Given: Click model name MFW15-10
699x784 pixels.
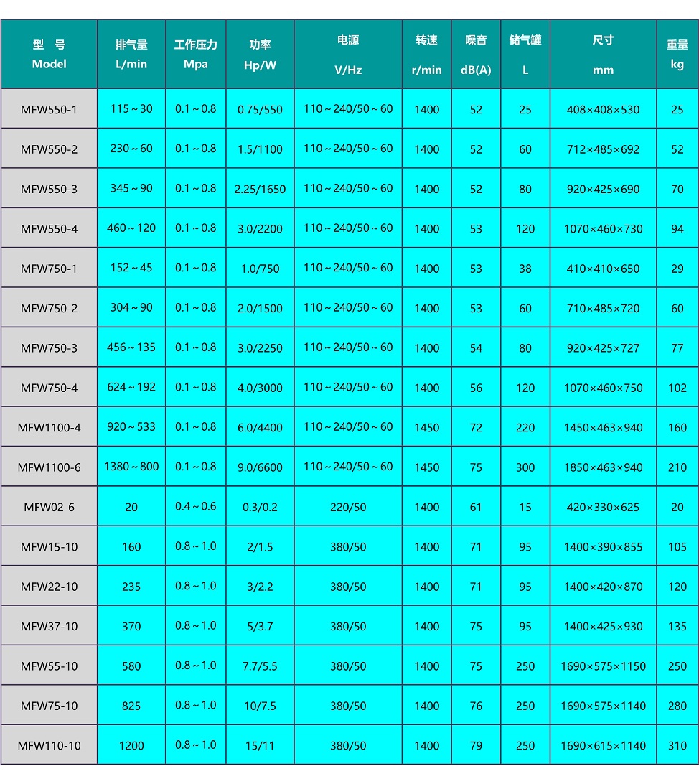Looking at the screenshot, I should [49, 546].
